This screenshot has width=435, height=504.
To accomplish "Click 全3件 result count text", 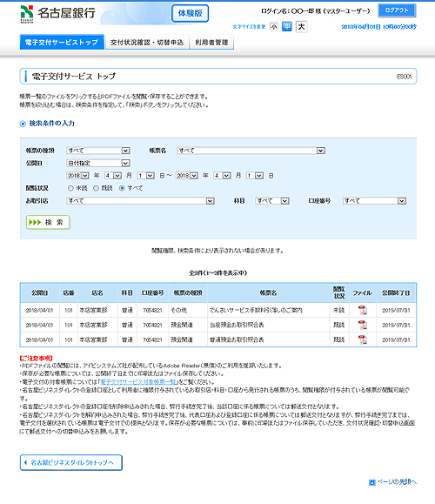I will click(217, 273).
